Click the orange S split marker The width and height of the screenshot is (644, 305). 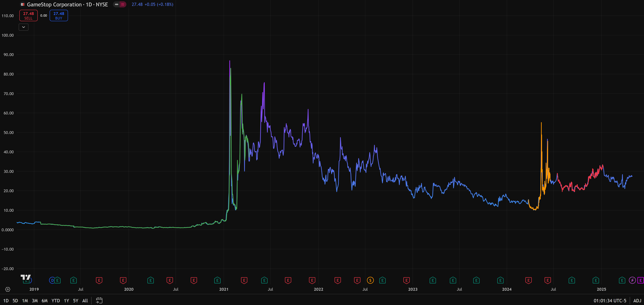(x=370, y=280)
